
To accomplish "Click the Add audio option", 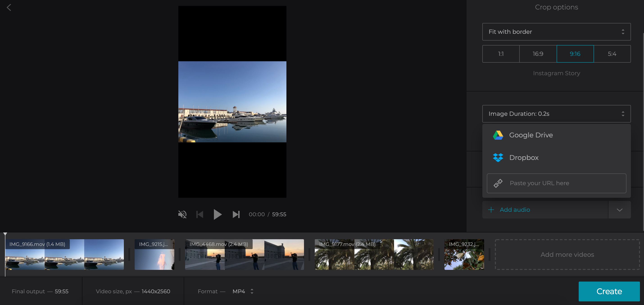I will 515,210.
